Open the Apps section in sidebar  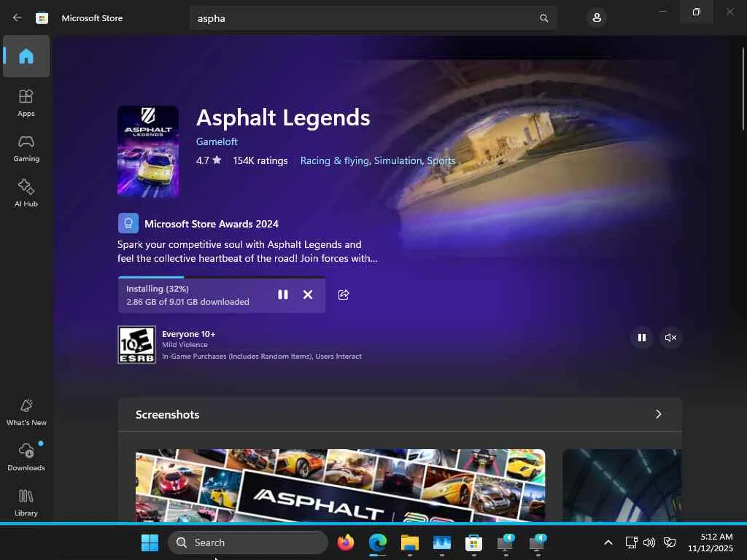pos(26,103)
